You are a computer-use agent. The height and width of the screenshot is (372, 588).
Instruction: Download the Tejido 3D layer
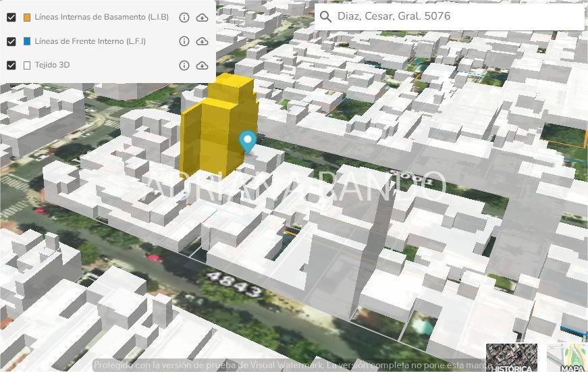point(202,65)
